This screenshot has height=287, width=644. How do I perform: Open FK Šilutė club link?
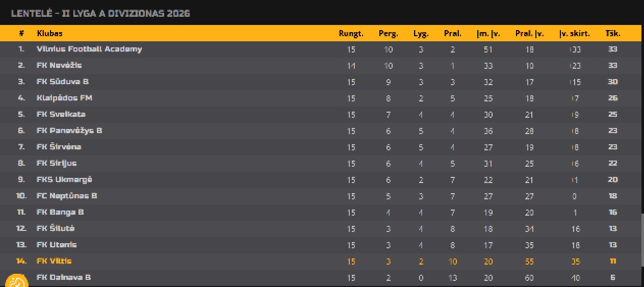point(56,228)
